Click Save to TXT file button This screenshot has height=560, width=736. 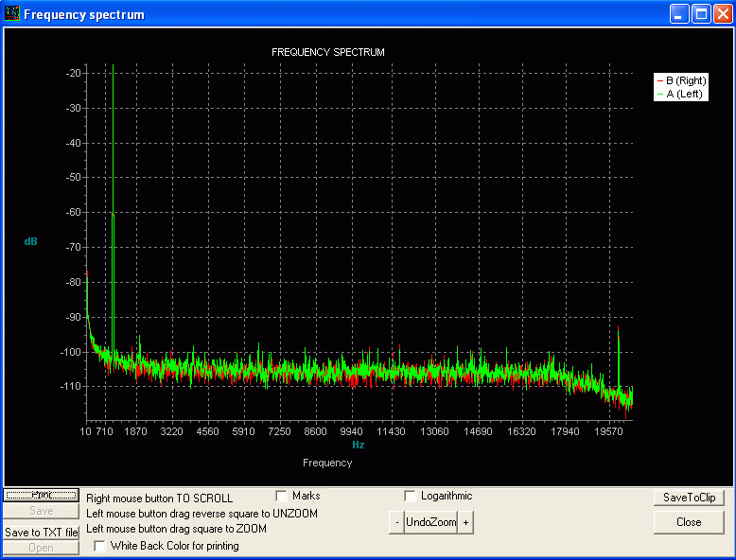tap(41, 533)
